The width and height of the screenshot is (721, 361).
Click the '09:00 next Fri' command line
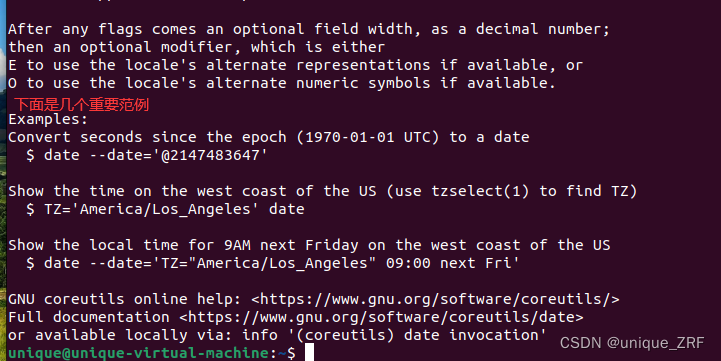point(273,263)
